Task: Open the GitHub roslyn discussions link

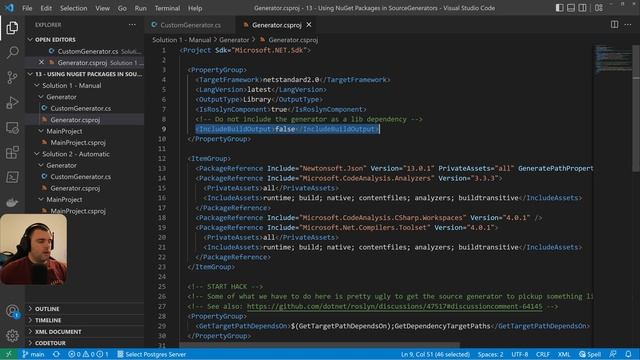Action: tap(395, 307)
